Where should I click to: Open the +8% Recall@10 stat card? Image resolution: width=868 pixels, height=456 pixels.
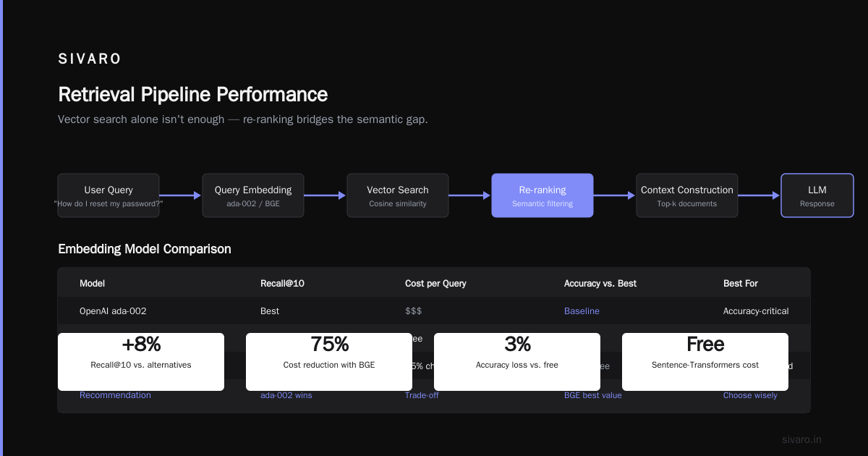(141, 362)
